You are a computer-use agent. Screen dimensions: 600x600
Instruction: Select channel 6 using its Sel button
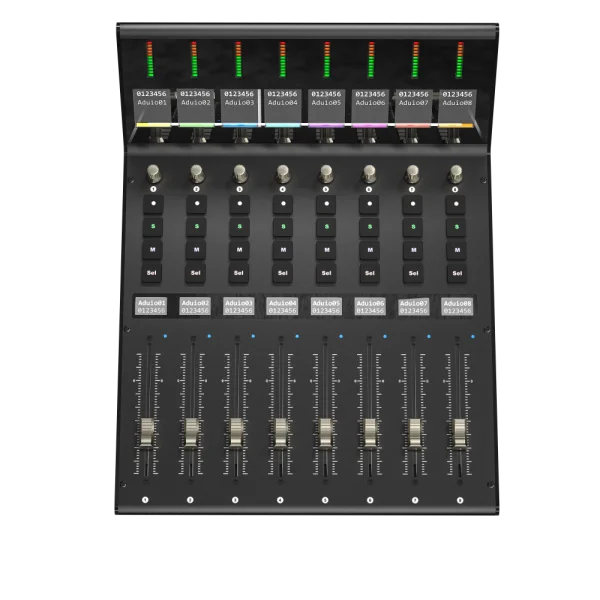[x=370, y=273]
